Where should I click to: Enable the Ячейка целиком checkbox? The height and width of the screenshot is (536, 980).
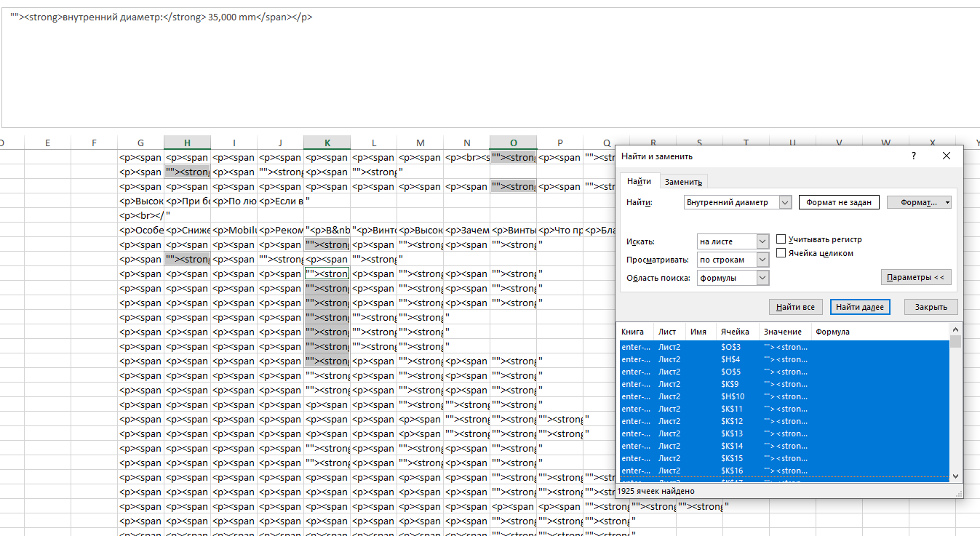click(x=781, y=253)
